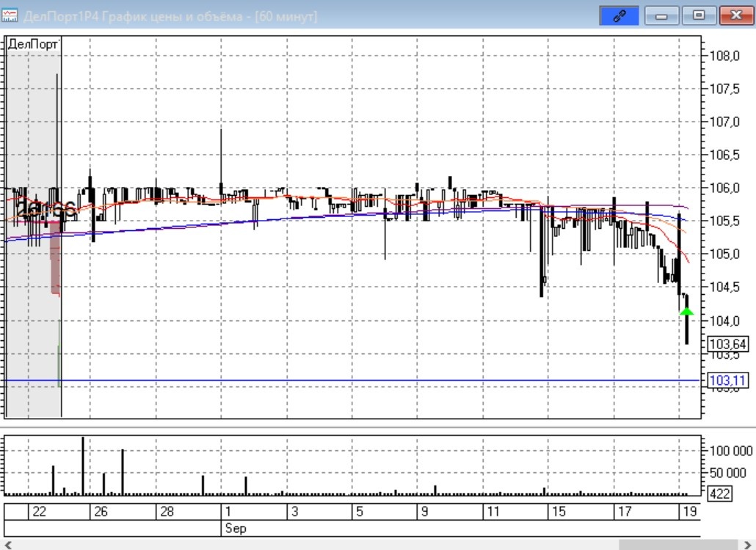The width and height of the screenshot is (756, 550).
Task: Click the green up arrow marker on chart
Action: 686,312
